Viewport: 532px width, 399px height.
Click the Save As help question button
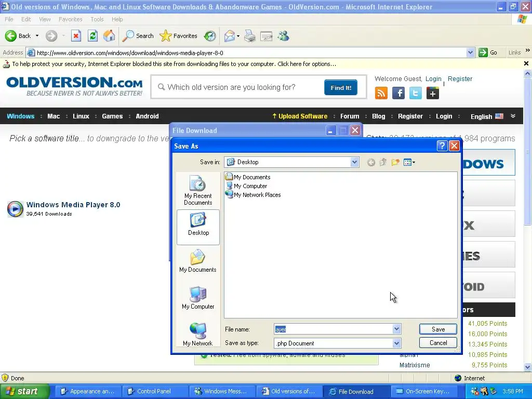pos(442,146)
